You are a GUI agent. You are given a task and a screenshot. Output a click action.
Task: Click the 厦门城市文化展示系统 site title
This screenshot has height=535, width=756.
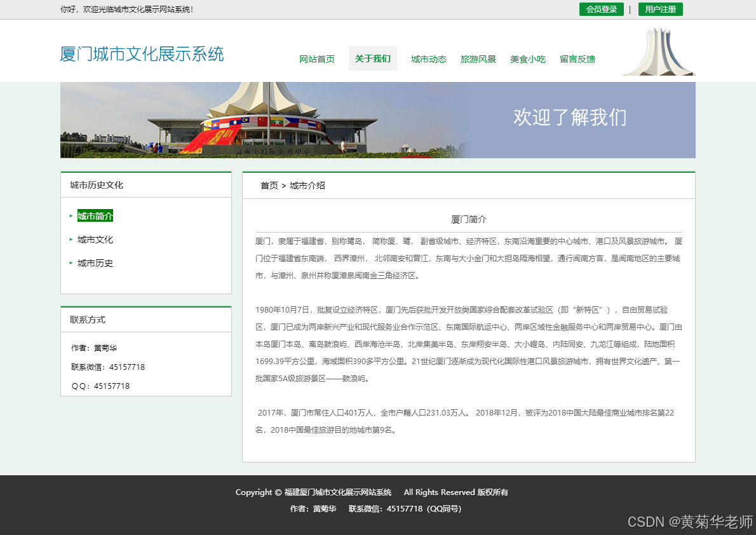(142, 53)
